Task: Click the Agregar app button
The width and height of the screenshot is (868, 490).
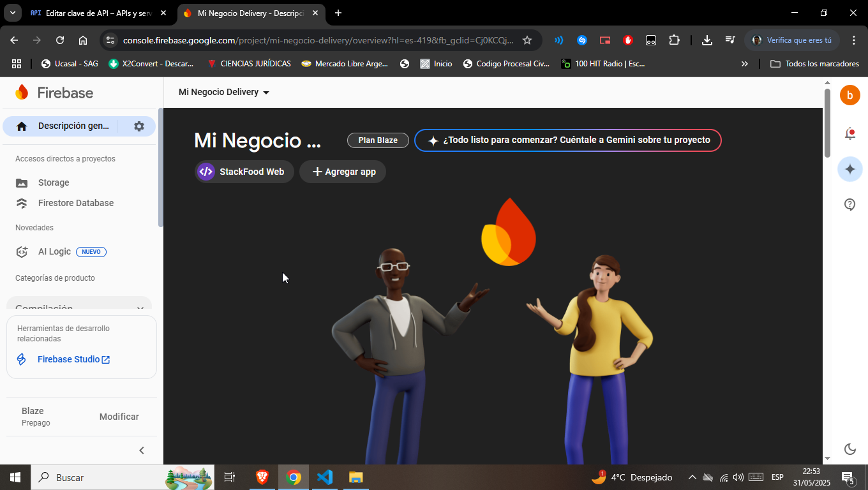Action: point(343,172)
